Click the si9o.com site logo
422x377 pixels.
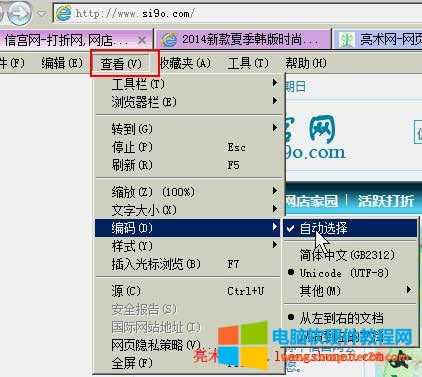pos(315,137)
